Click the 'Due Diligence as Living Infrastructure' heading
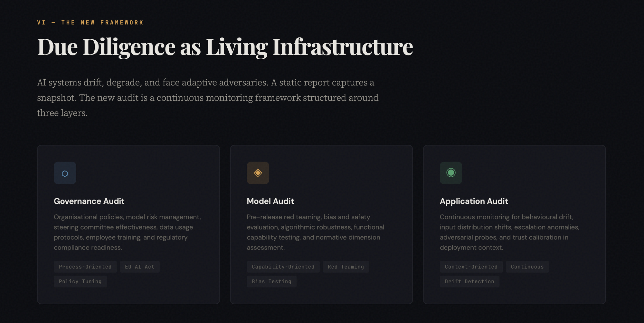 pyautogui.click(x=225, y=47)
